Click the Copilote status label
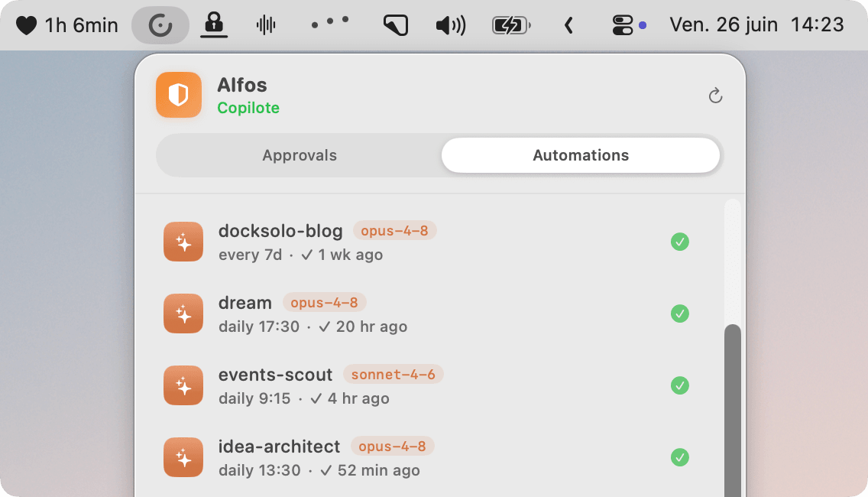The height and width of the screenshot is (497, 868). [x=248, y=108]
